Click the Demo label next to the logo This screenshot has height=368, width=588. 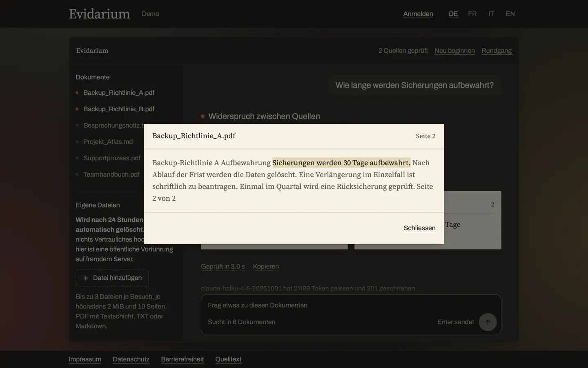click(150, 14)
